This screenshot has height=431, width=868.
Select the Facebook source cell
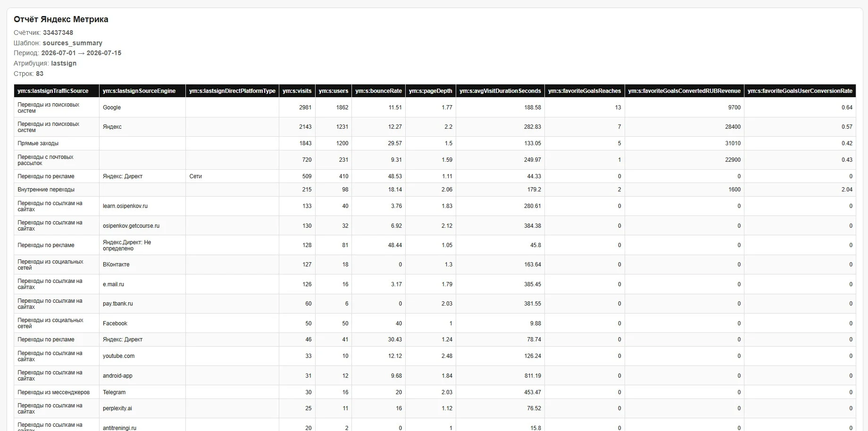142,323
